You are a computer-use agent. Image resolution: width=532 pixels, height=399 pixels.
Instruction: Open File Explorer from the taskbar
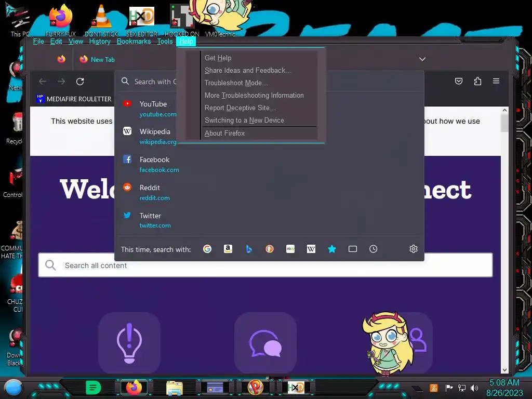175,388
